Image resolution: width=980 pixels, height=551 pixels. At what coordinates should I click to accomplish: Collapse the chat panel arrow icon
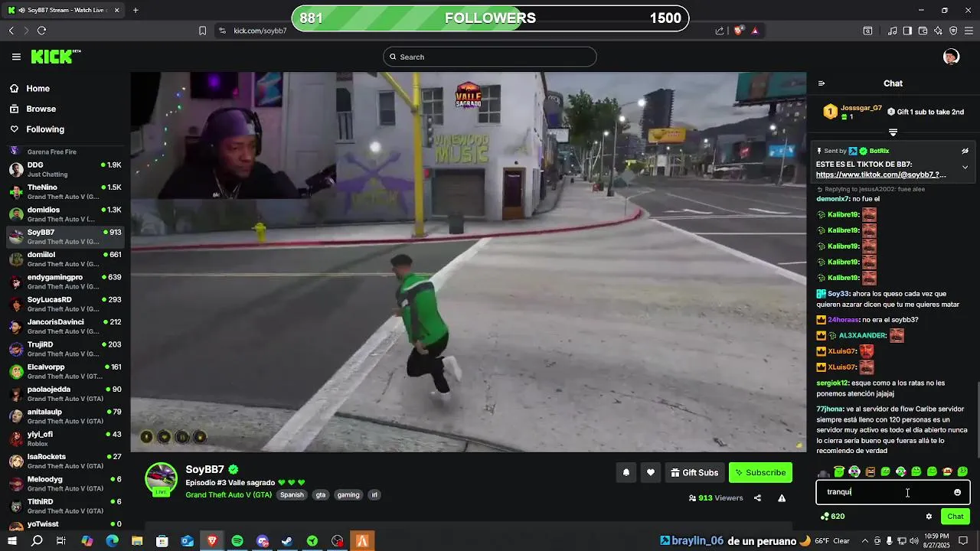click(x=822, y=83)
